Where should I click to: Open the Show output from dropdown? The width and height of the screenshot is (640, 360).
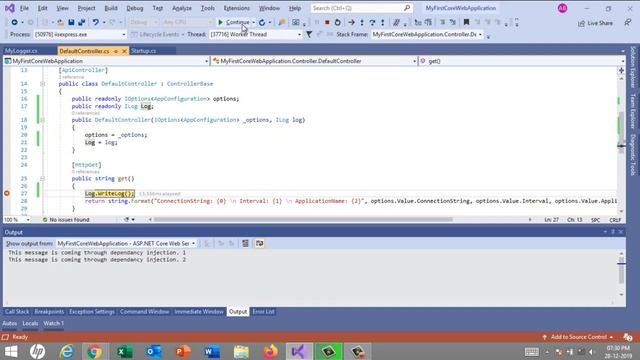[x=126, y=243]
